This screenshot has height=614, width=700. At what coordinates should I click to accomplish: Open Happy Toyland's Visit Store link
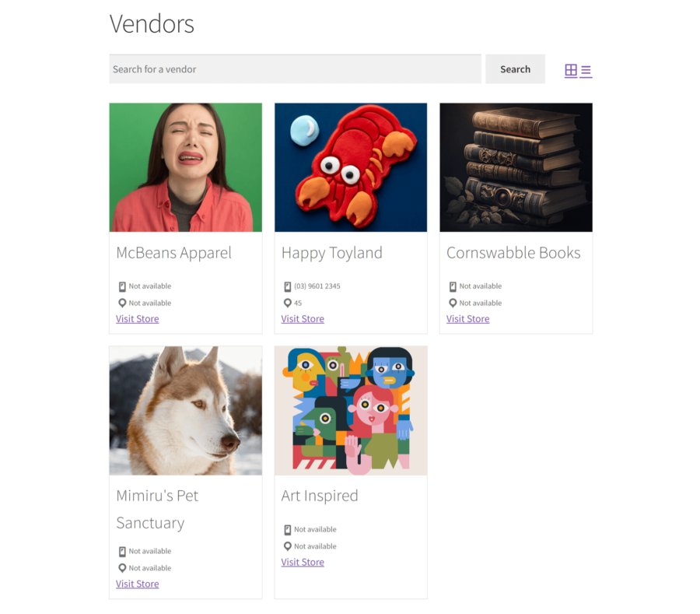(303, 318)
